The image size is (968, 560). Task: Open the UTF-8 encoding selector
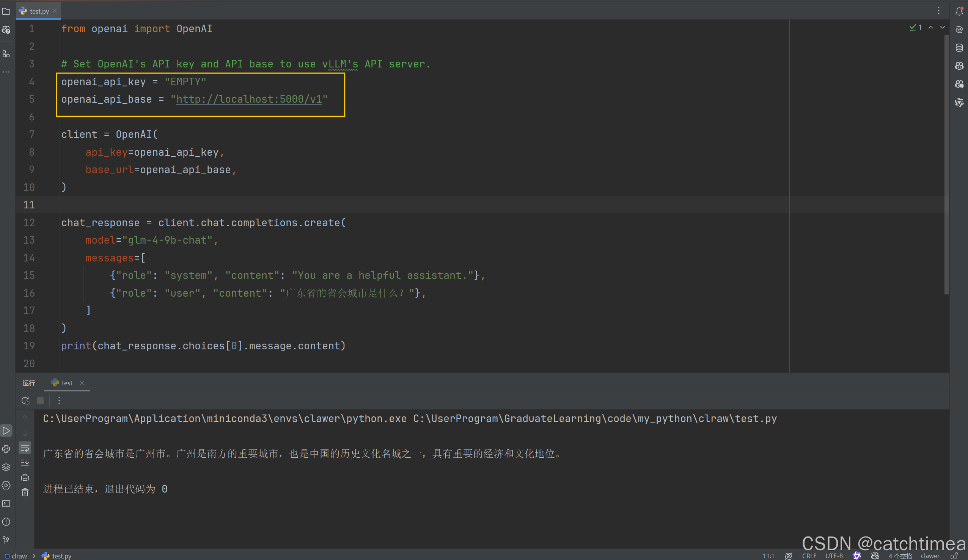point(834,556)
